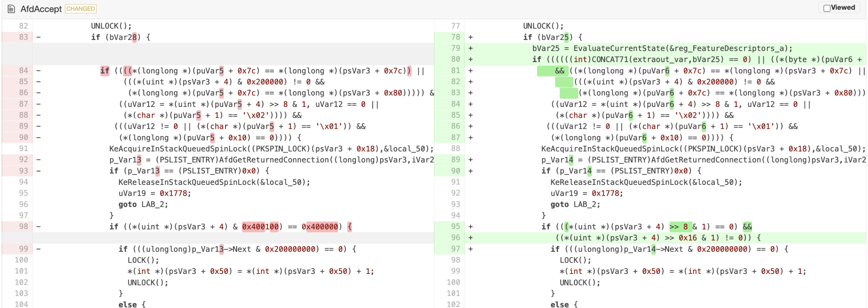This screenshot has height=308, width=868.
Task: Click left 'else {' on line 104
Action: pyautogui.click(x=132, y=304)
